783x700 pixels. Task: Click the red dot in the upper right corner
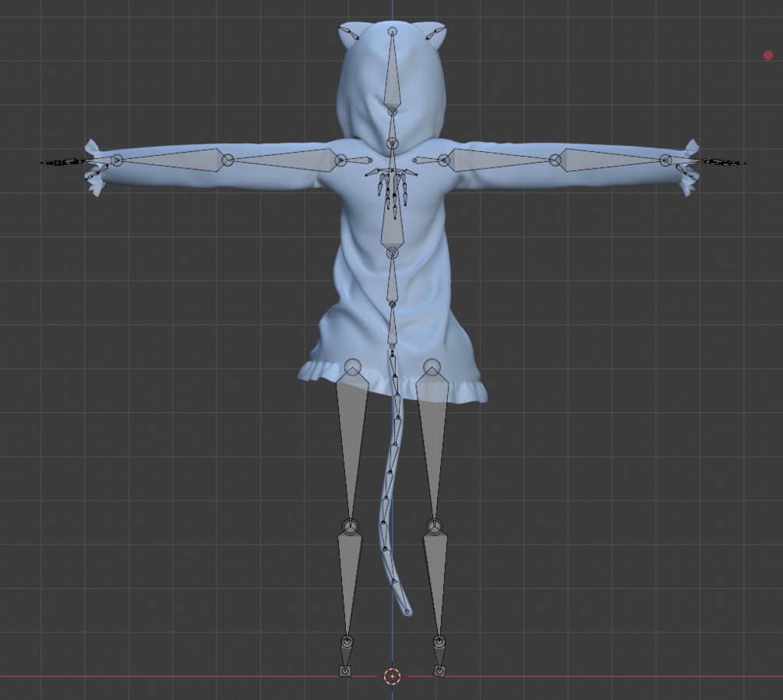point(768,55)
